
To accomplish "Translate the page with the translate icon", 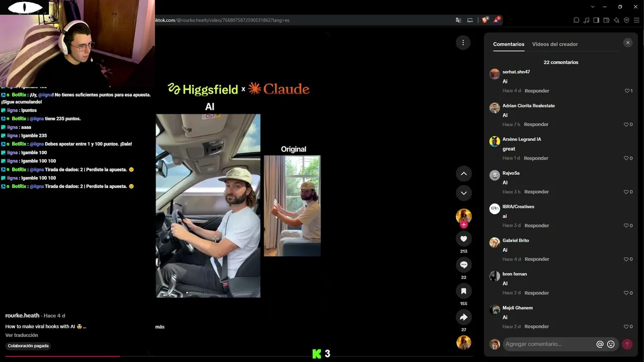I will pyautogui.click(x=458, y=20).
